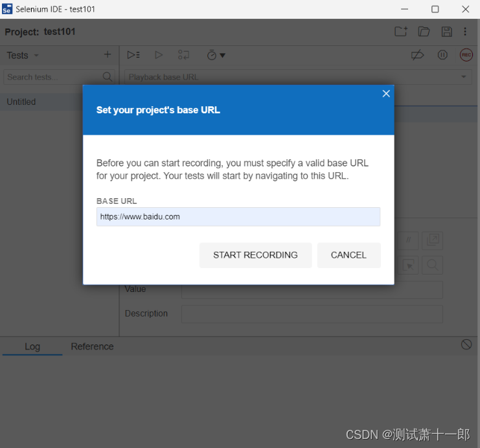
Task: Save the project icon
Action: point(446,32)
